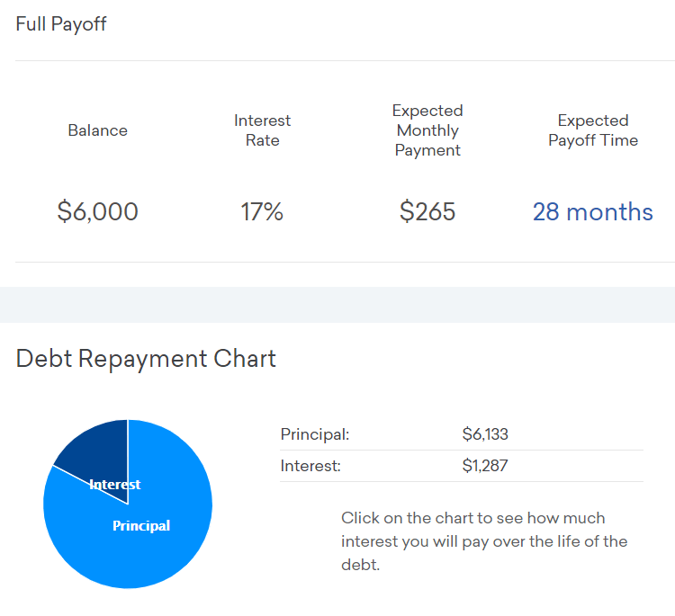Click the gray divider band above the chart section
675x616 pixels.
click(x=337, y=304)
